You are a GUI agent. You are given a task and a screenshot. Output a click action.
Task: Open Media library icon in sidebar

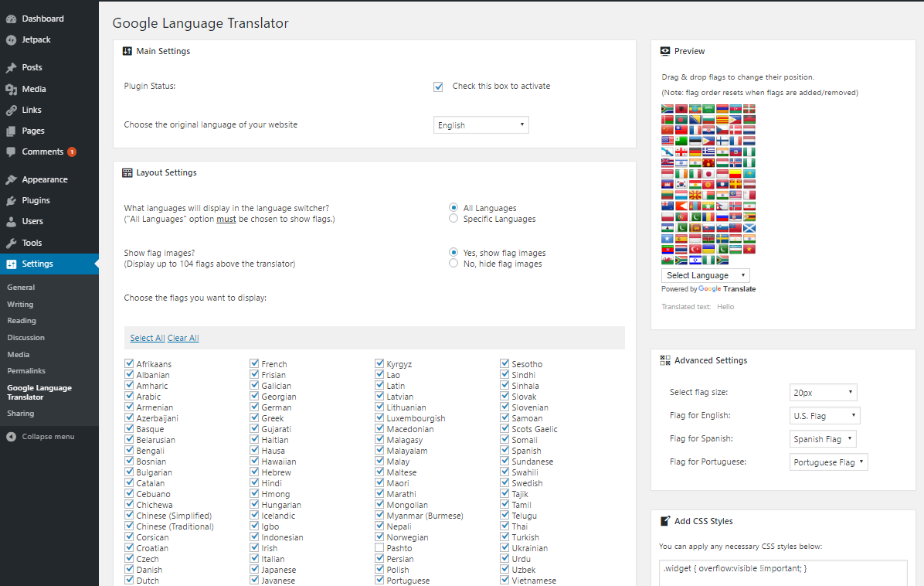point(11,89)
